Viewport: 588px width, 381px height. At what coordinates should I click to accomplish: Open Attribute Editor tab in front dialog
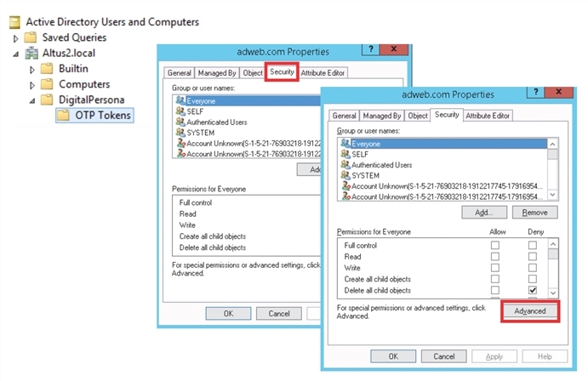tap(488, 115)
